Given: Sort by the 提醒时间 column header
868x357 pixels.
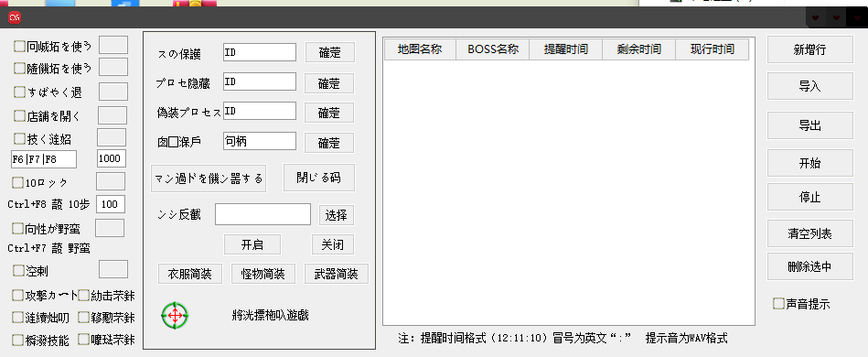Looking at the screenshot, I should point(566,49).
